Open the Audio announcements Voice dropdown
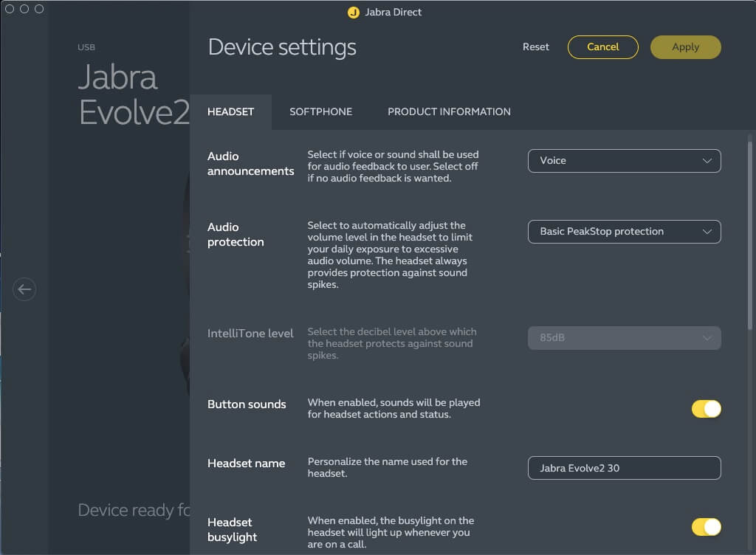756x555 pixels. tap(624, 161)
